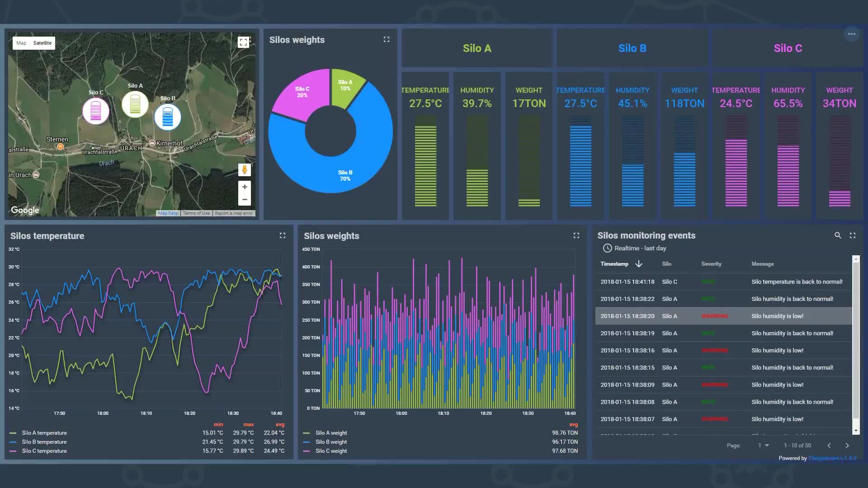Screen dimensions: 868x488
Task: Open search in Silos monitoring events
Action: 838,235
